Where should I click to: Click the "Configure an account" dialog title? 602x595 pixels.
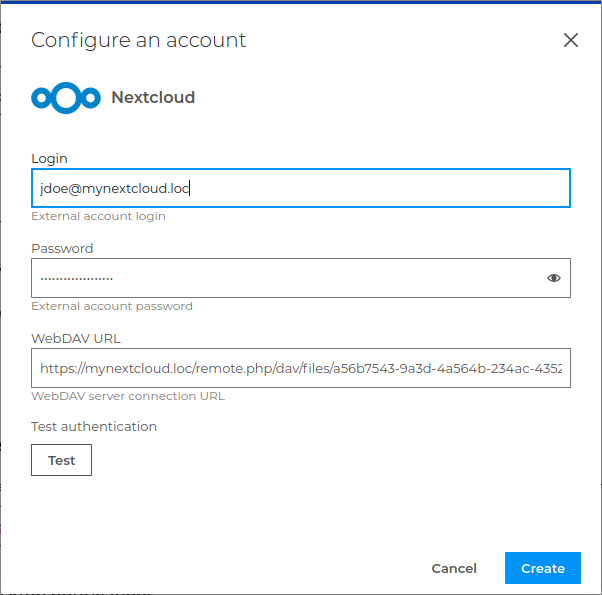coord(138,40)
